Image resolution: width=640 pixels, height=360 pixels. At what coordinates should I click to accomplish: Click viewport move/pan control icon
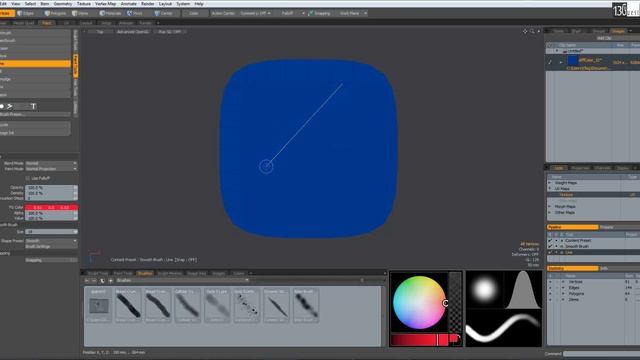coord(525,31)
